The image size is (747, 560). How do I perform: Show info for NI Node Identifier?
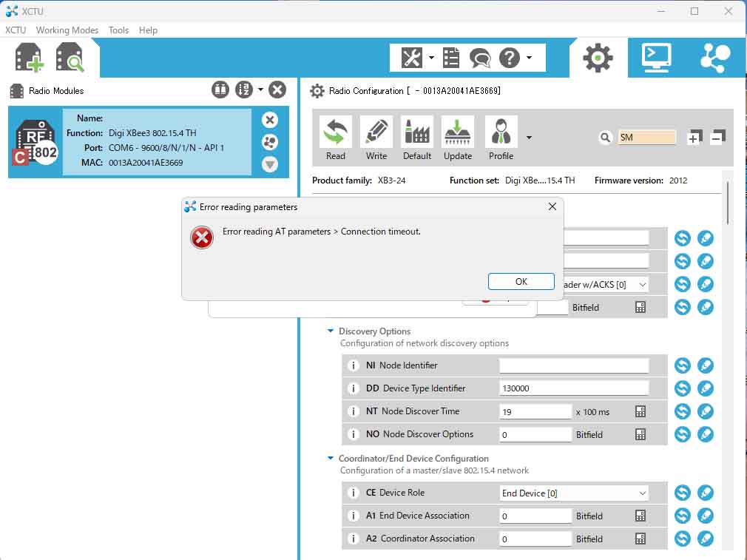[x=353, y=365]
